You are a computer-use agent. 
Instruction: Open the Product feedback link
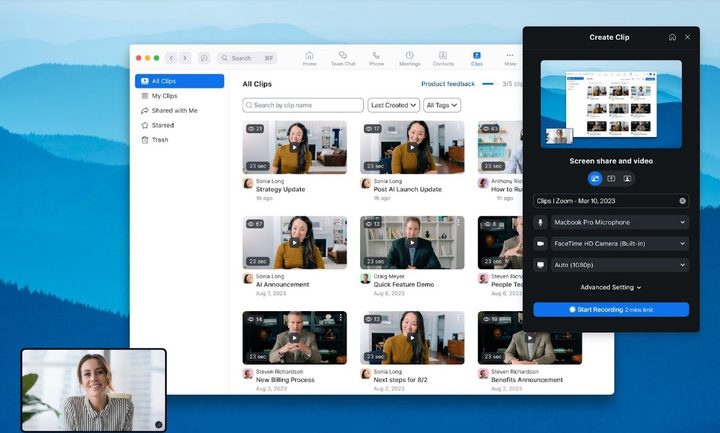coord(448,84)
